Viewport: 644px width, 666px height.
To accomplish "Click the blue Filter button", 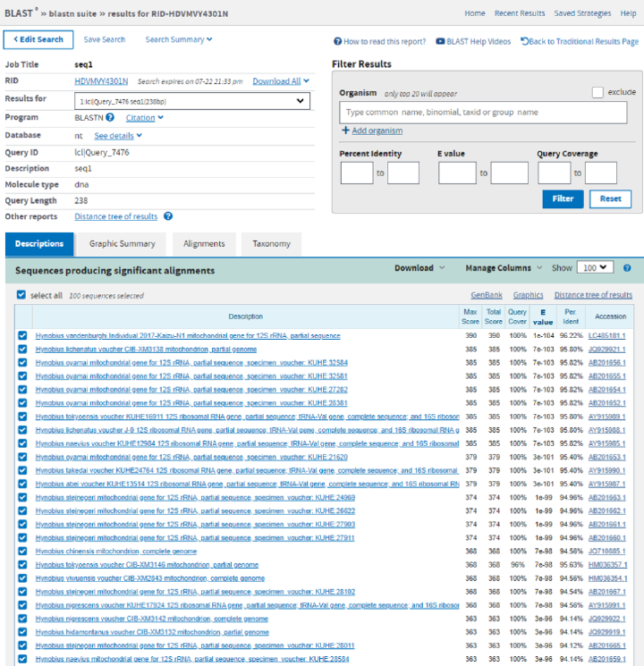I will click(563, 198).
